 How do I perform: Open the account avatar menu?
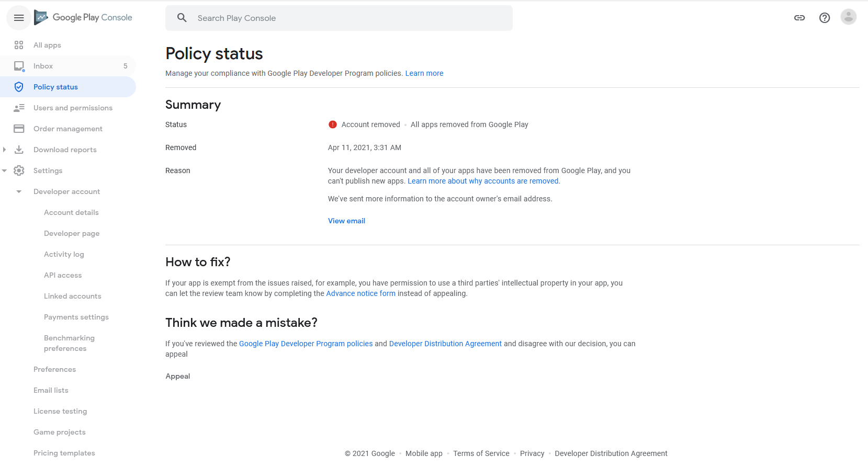(x=849, y=17)
